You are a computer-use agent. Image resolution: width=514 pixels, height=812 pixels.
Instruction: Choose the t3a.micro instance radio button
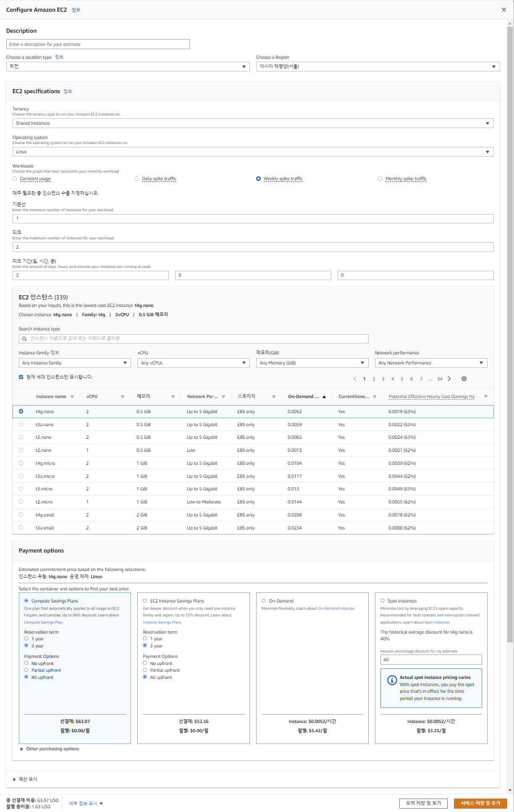21,476
